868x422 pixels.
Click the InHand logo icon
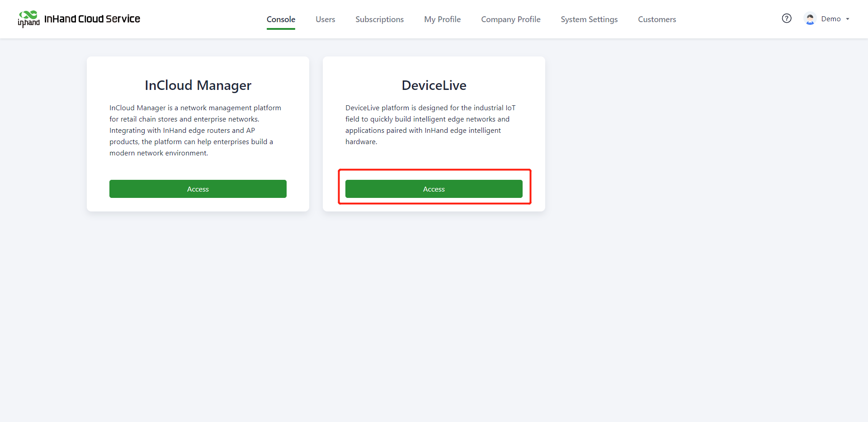28,19
